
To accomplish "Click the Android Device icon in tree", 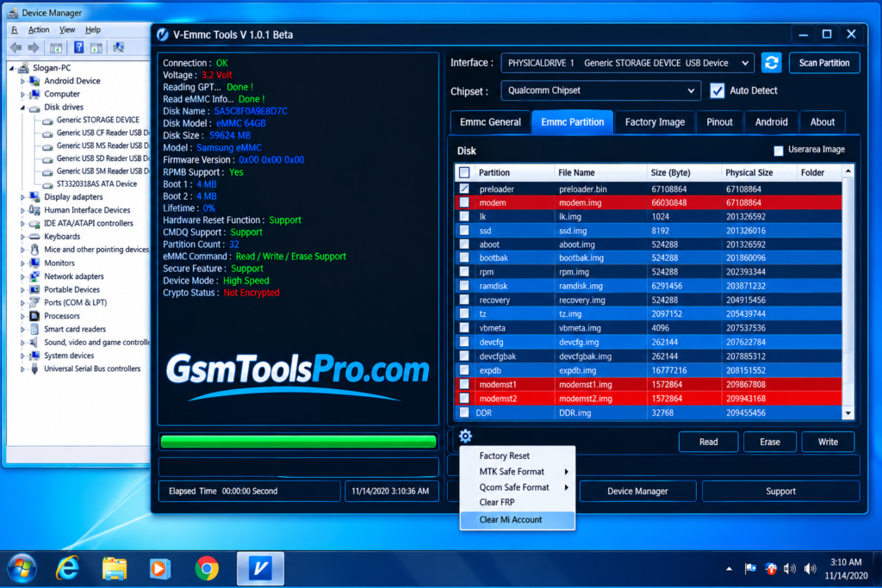I will [x=34, y=81].
